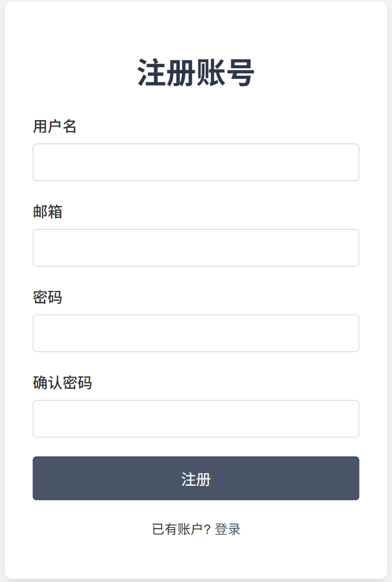Select the email address field
Viewport: 392px width, 582px height.
coord(196,248)
